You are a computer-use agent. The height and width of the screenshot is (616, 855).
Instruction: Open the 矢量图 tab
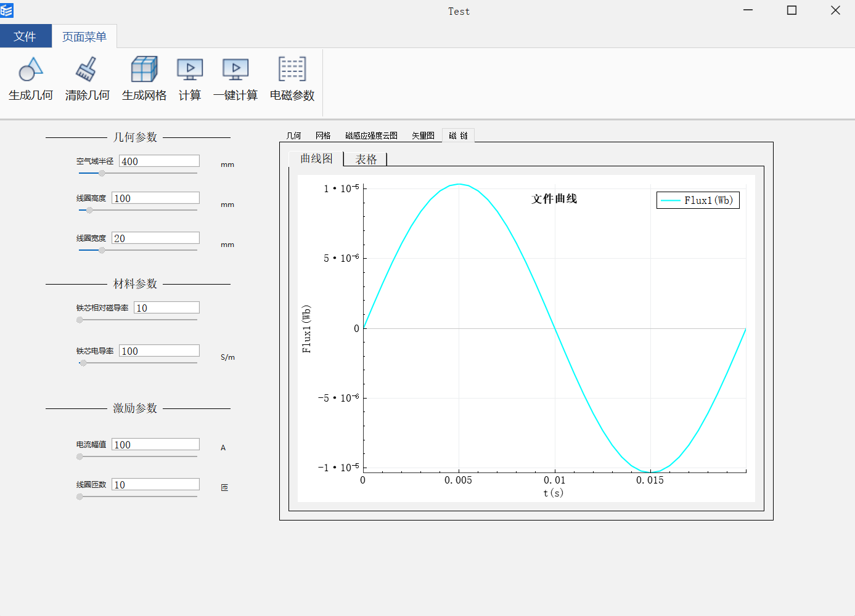pyautogui.click(x=423, y=136)
